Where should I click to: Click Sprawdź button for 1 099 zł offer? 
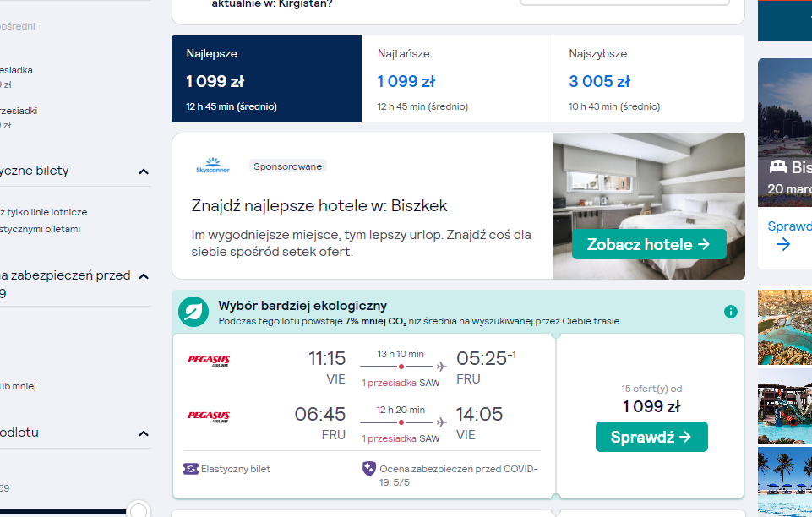tap(651, 437)
